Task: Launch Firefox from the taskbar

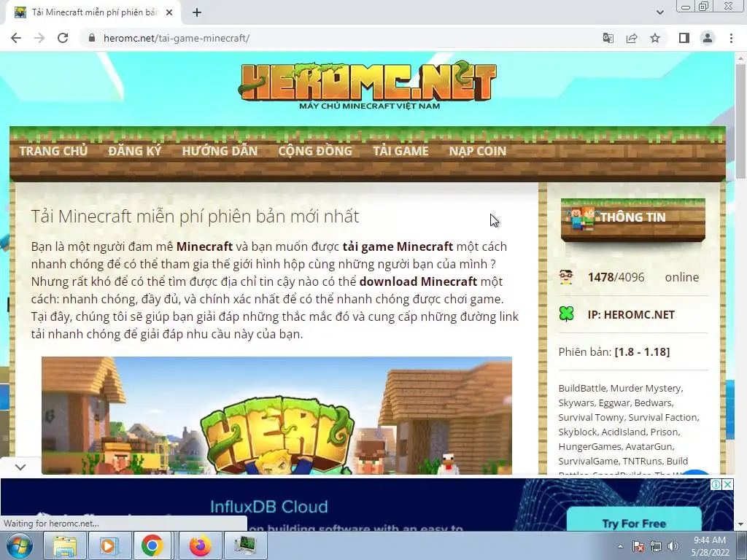Action: point(201,545)
